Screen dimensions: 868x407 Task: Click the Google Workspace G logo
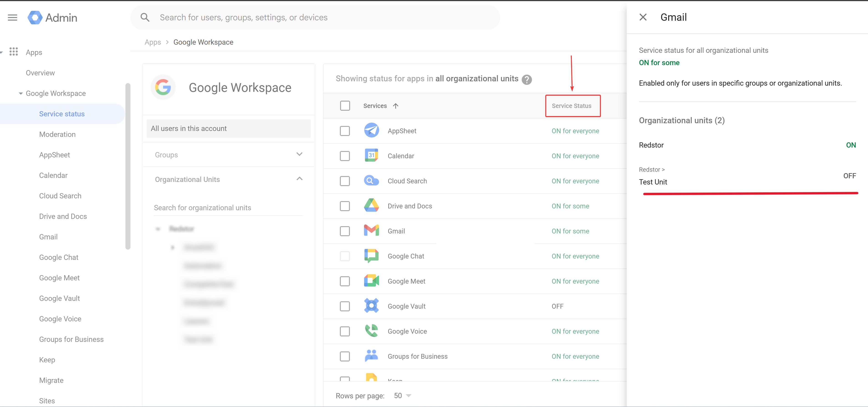click(163, 87)
